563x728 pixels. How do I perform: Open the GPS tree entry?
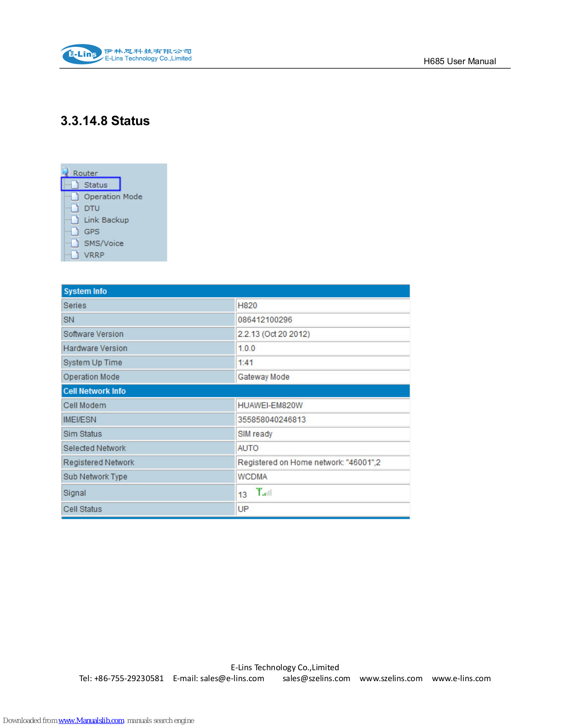pyautogui.click(x=91, y=232)
